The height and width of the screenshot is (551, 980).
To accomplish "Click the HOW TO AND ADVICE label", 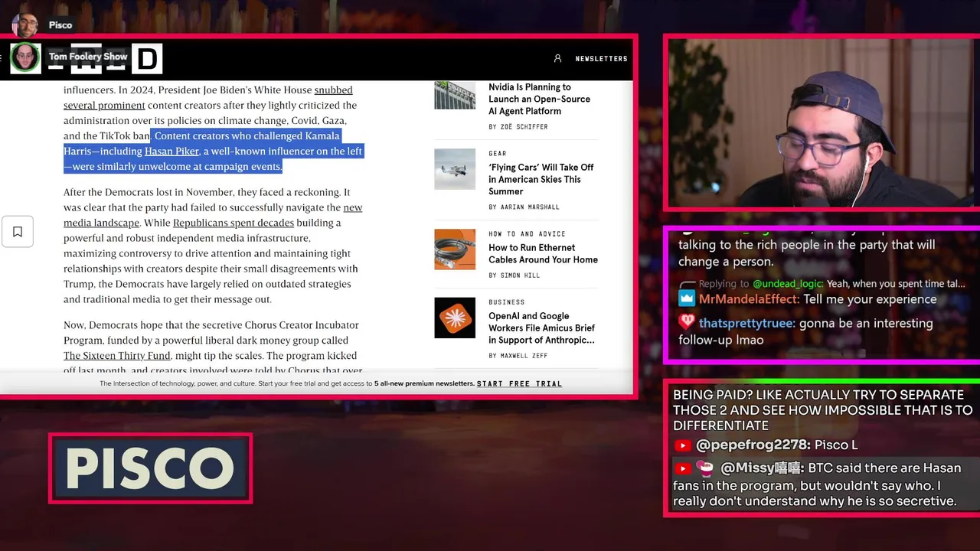I will click(x=527, y=233).
